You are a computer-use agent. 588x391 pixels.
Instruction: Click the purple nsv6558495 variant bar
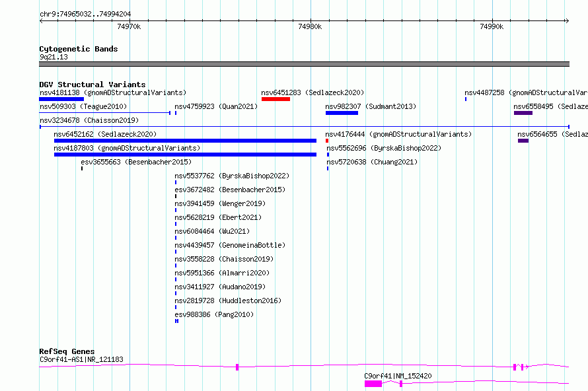point(523,113)
